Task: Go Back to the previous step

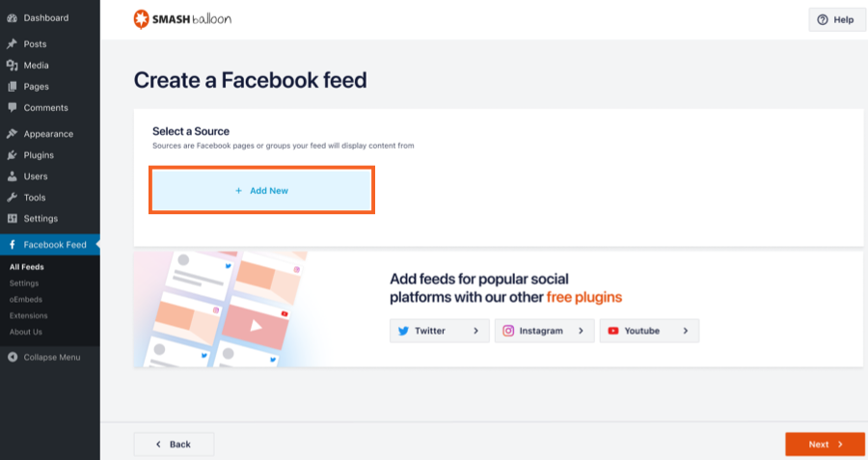Action: coord(174,445)
